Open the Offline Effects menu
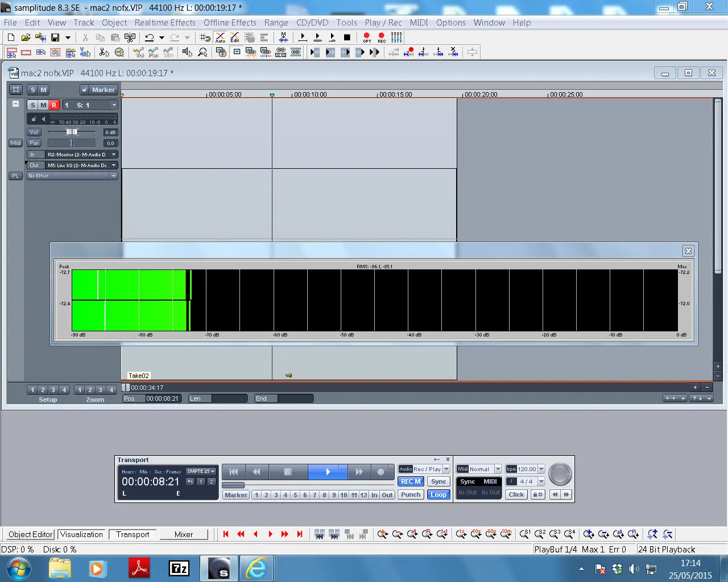The height and width of the screenshot is (582, 728). click(x=230, y=23)
